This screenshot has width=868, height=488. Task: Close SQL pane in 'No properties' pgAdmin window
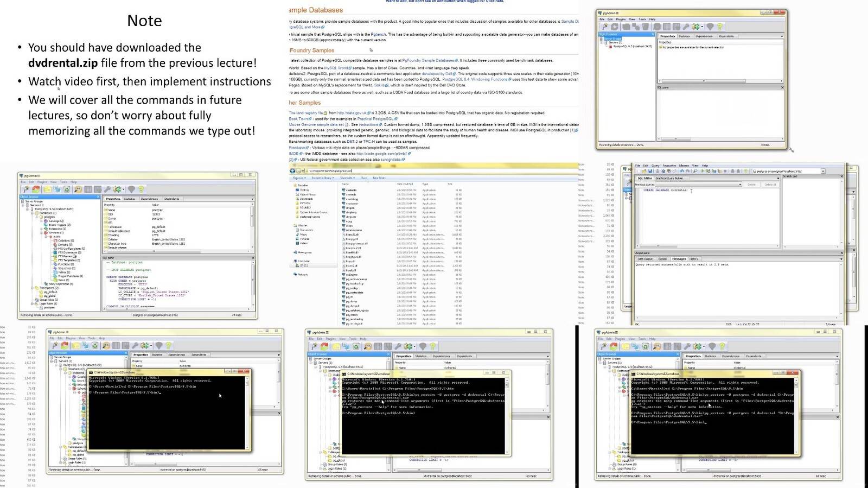point(782,87)
